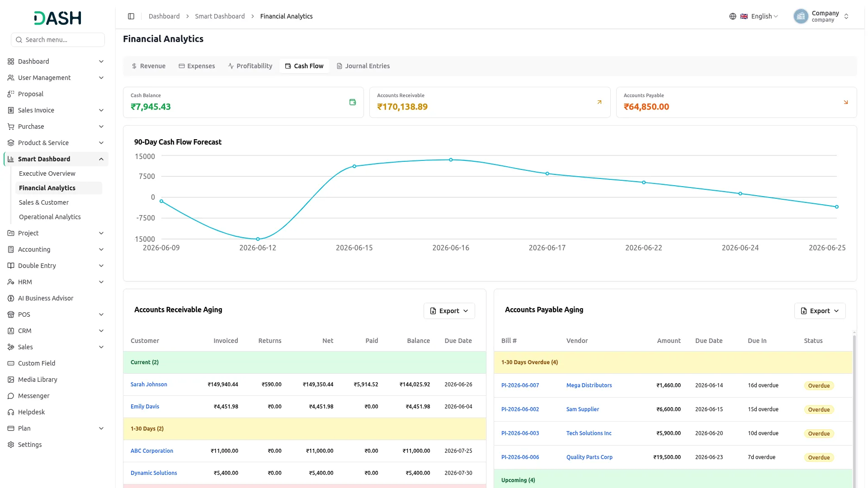Click the Current (2) group row
The image size is (868, 488).
304,362
